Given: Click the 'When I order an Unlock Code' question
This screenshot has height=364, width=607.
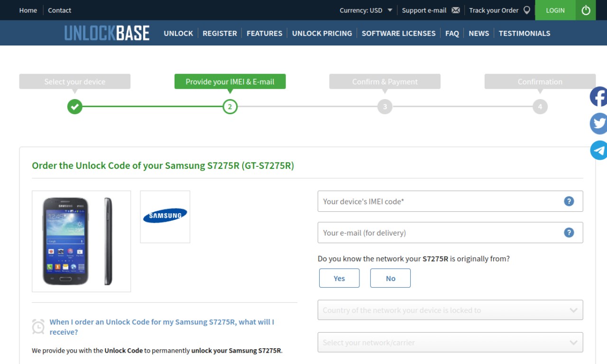Looking at the screenshot, I should (162, 327).
